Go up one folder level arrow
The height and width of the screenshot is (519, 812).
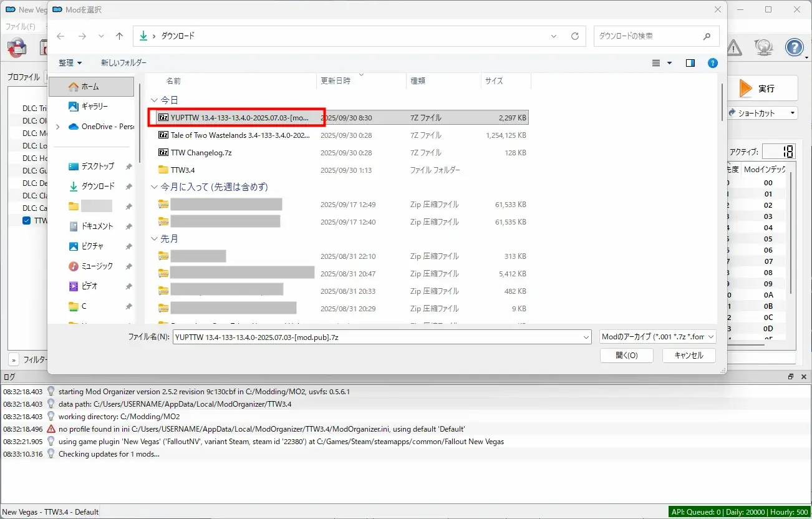click(x=120, y=36)
